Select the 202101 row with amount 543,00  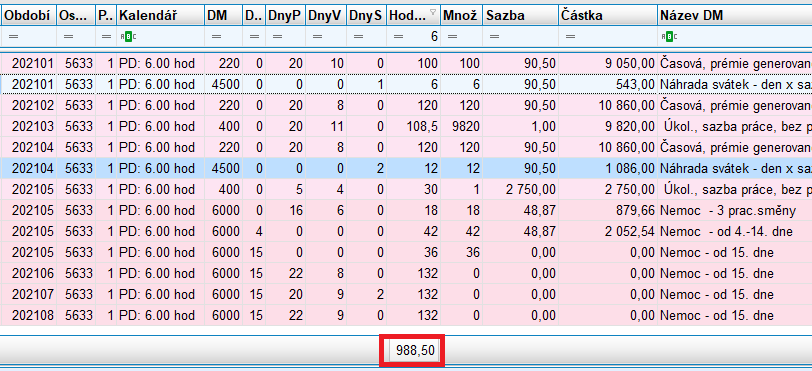click(406, 84)
